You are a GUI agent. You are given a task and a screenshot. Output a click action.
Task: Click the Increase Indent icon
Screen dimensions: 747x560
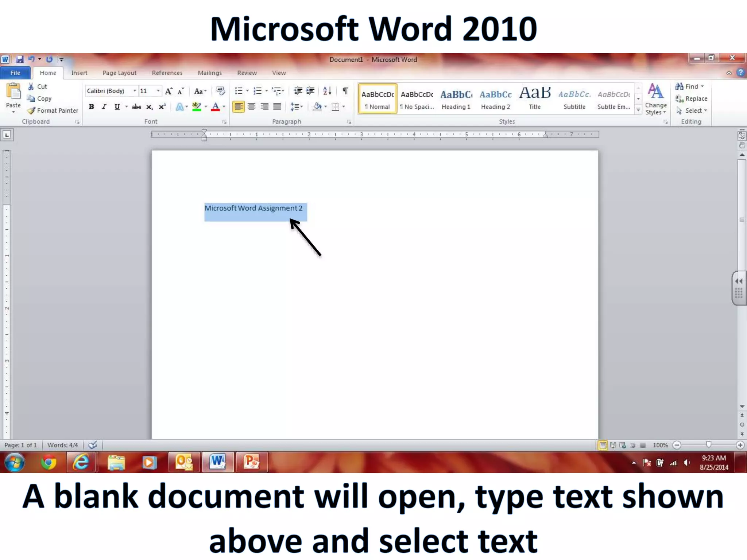pos(310,91)
